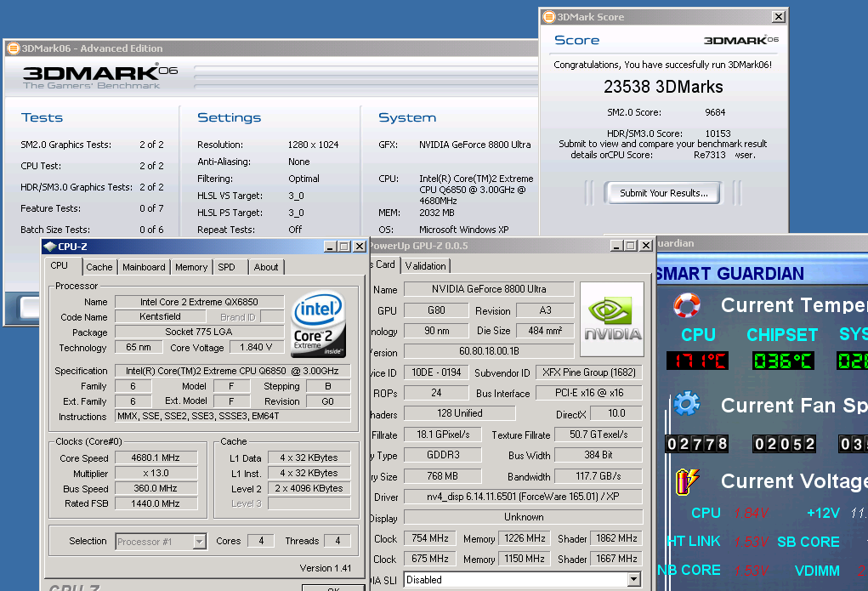Open the About tab in CPU-Z
The image size is (868, 591).
tap(266, 267)
